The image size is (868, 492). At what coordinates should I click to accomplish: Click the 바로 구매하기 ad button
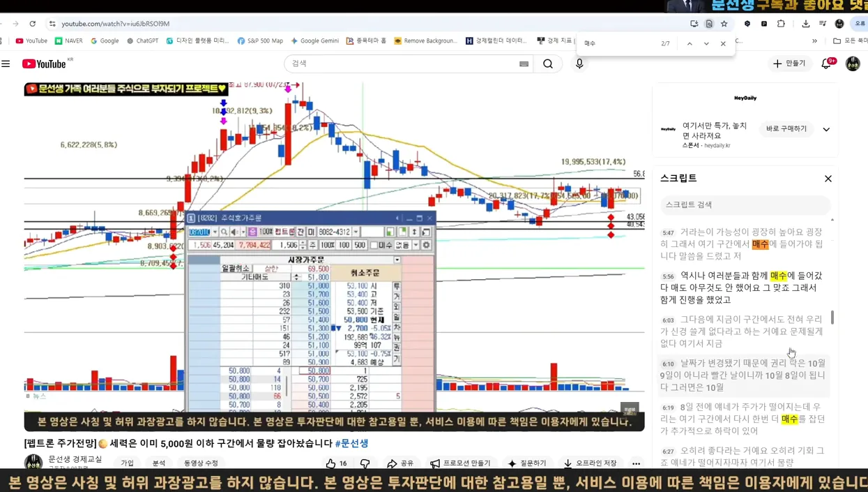tap(786, 129)
